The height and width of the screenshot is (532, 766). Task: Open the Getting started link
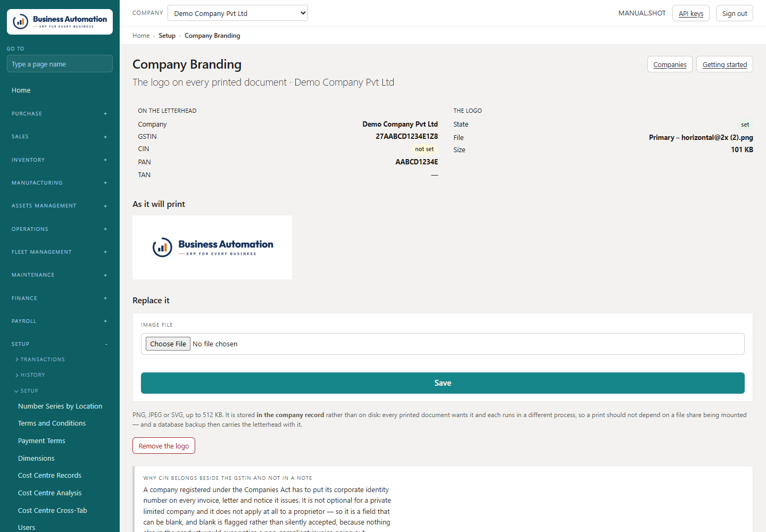(725, 64)
